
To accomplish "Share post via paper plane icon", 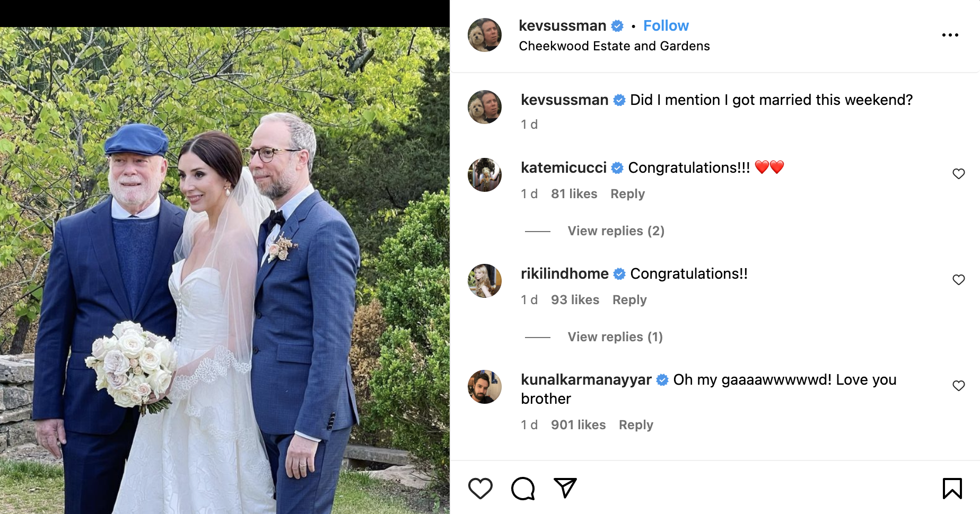I will pyautogui.click(x=565, y=488).
